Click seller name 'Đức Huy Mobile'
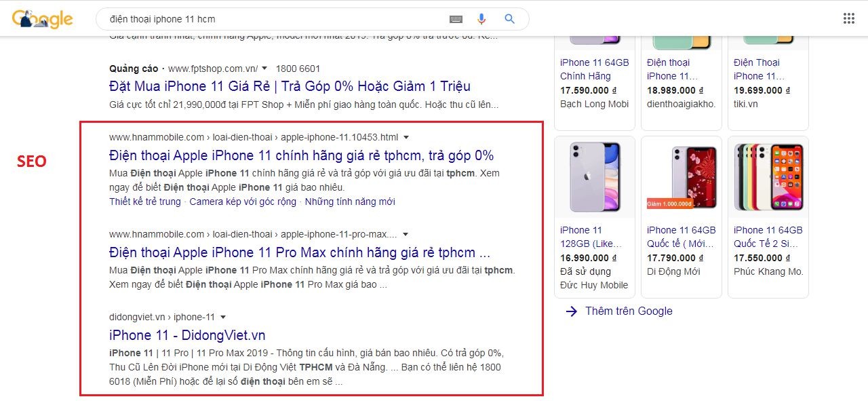The height and width of the screenshot is (401, 868). pyautogui.click(x=594, y=285)
